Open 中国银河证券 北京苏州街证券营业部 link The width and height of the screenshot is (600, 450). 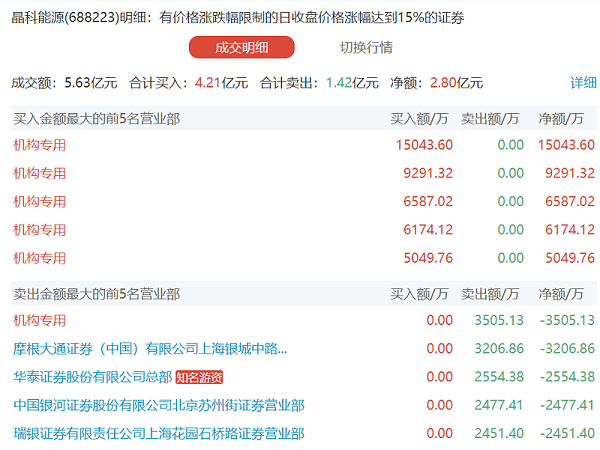(x=159, y=405)
